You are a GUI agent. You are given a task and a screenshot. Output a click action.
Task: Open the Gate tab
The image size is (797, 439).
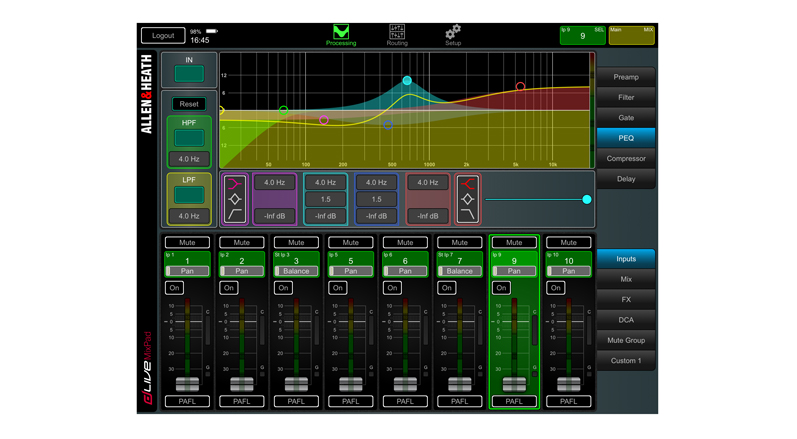tap(626, 117)
